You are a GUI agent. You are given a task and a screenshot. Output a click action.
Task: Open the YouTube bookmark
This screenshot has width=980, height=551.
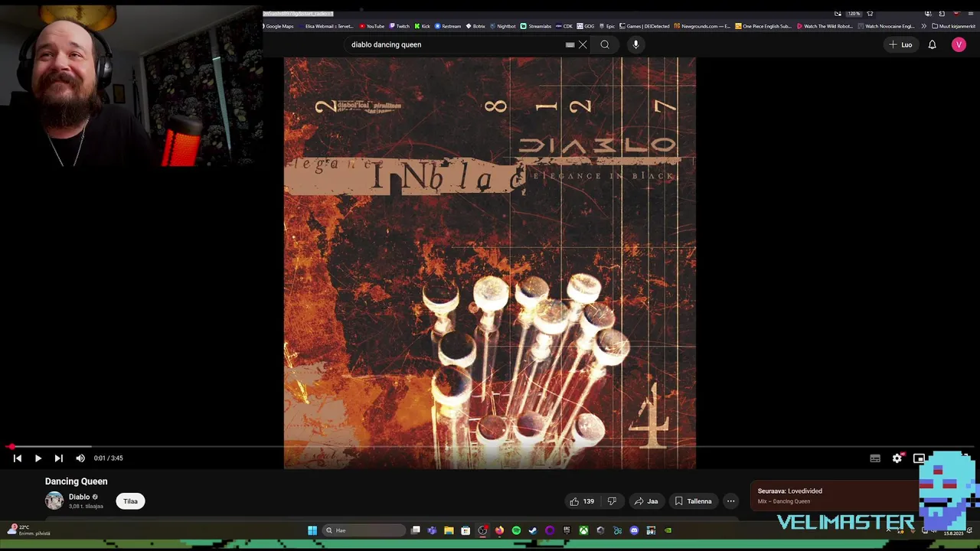pyautogui.click(x=372, y=26)
